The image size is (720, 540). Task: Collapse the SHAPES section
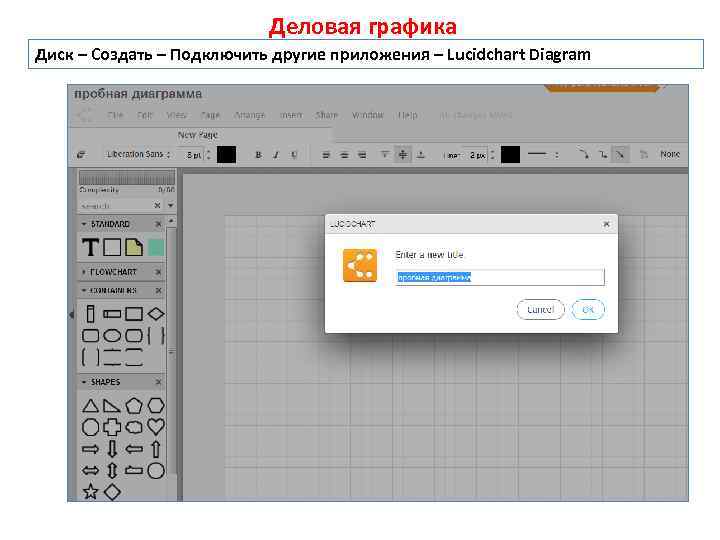[84, 382]
